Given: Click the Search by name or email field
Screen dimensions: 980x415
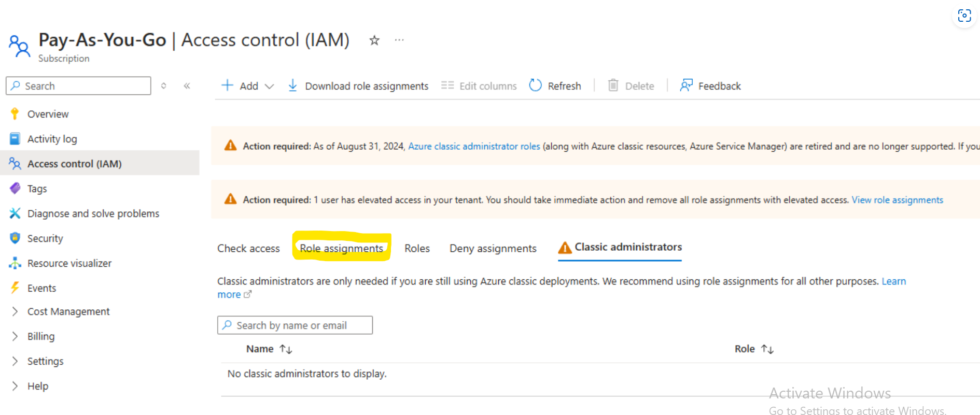Looking at the screenshot, I should click(x=295, y=325).
